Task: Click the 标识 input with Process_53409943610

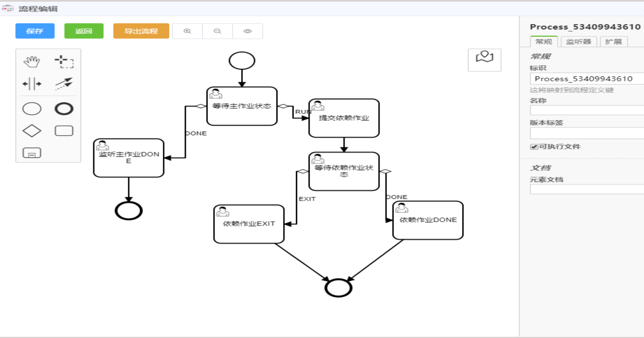Action: (x=587, y=79)
